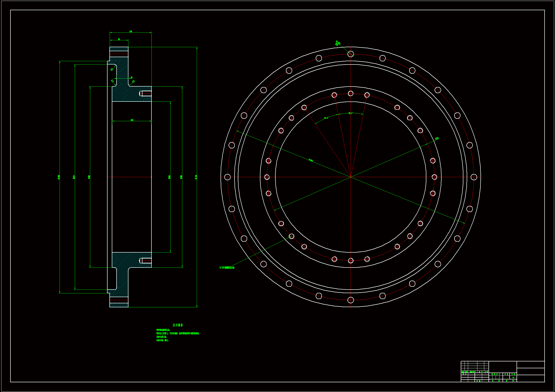Select upper tapped hole in section view

click(146, 93)
